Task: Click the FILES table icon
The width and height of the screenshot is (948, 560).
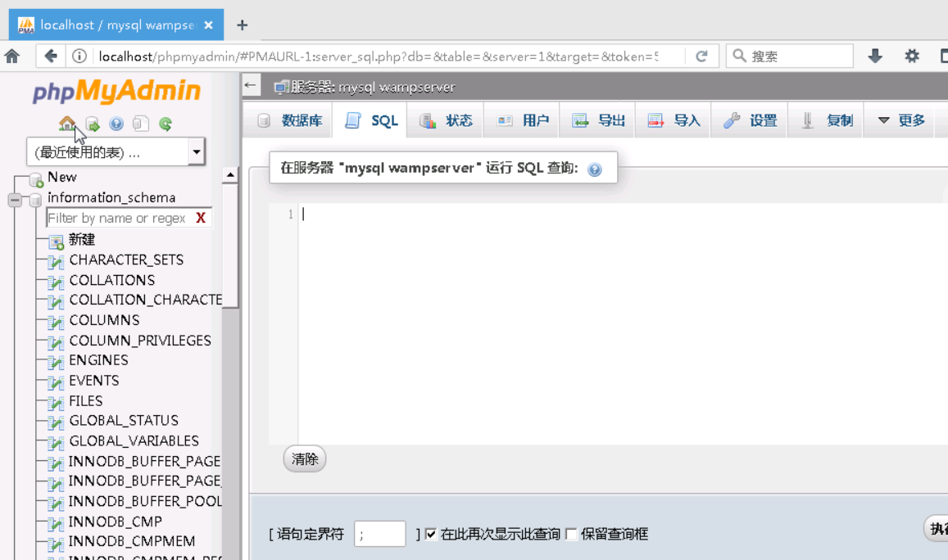Action: 56,402
